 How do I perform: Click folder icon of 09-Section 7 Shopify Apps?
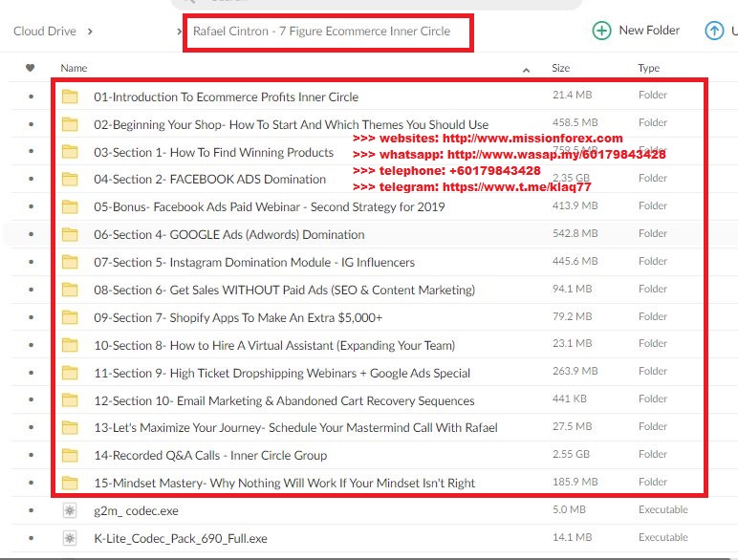point(70,317)
